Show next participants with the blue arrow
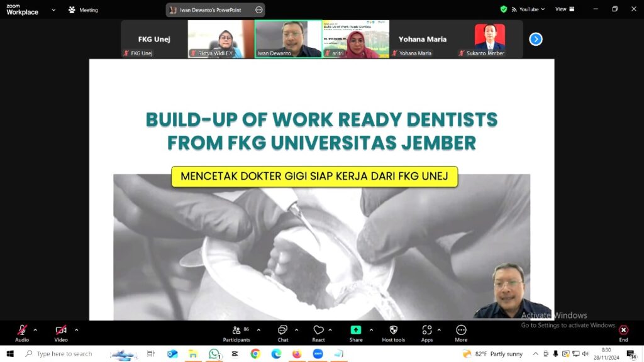 coord(536,40)
